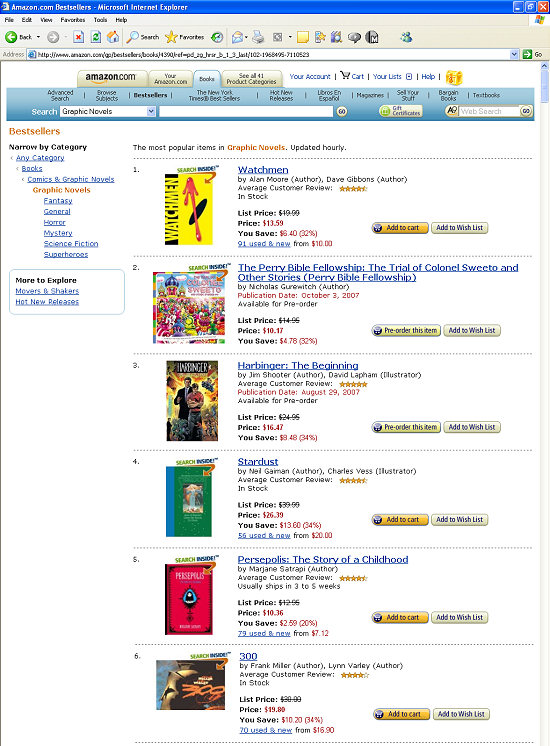Viewport: 550px width, 746px height.
Task: Click the Refresh page icon
Action: 96,37
